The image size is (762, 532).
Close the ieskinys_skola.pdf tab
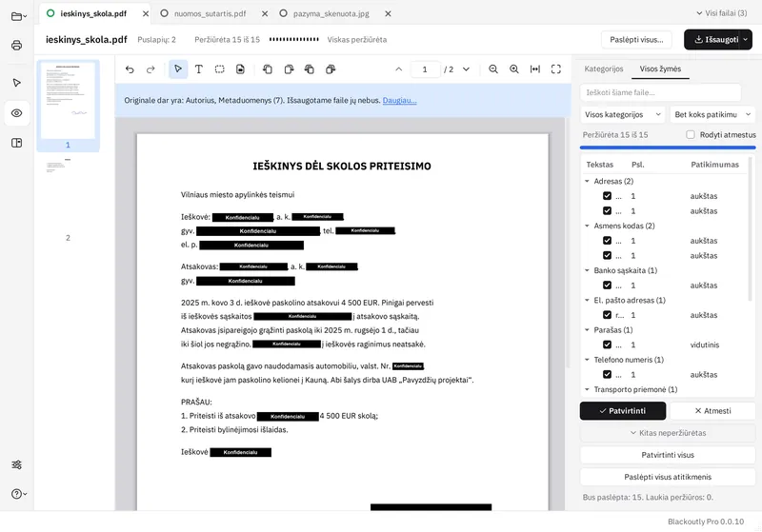click(146, 13)
